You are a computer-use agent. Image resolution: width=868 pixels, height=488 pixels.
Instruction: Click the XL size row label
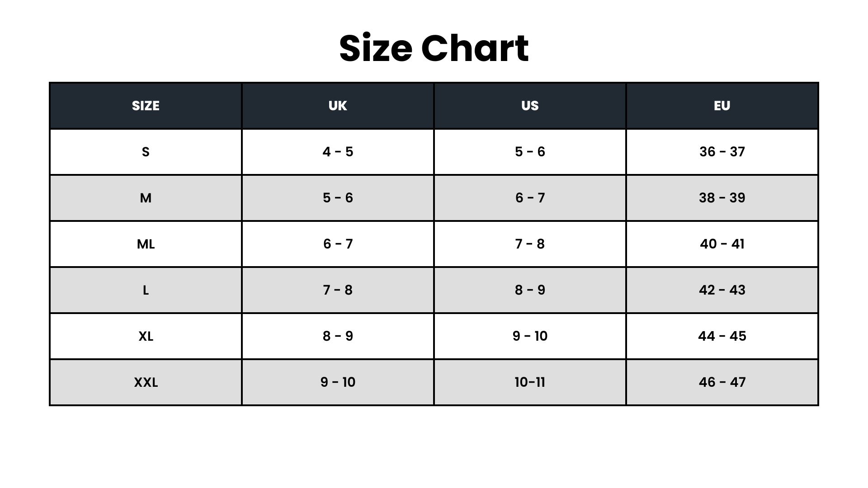(146, 336)
